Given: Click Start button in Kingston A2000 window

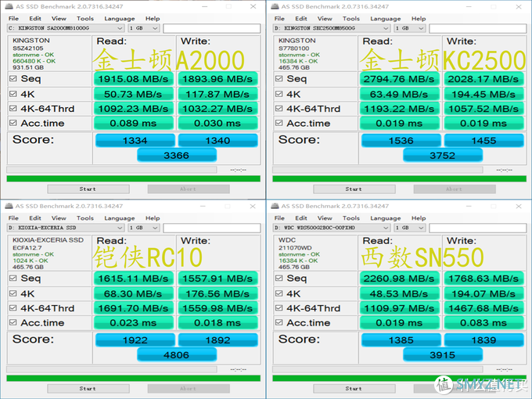Looking at the screenshot, I should 88,189.
